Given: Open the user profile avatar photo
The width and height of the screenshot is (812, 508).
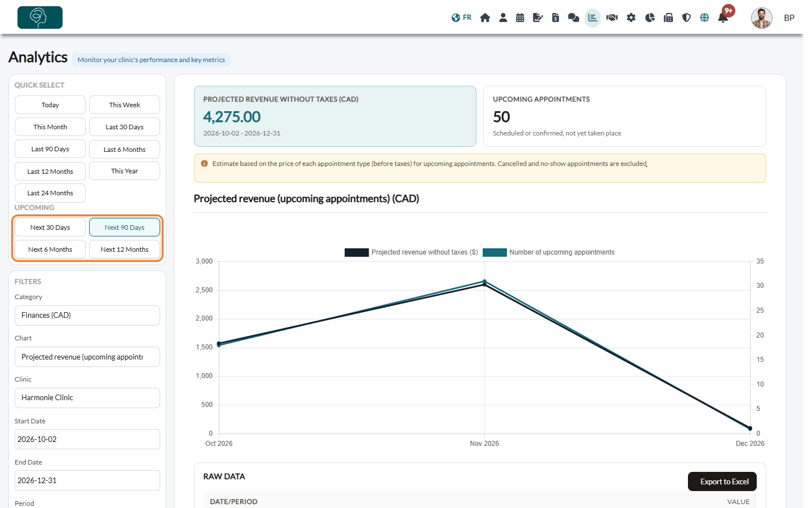Looking at the screenshot, I should tap(761, 18).
